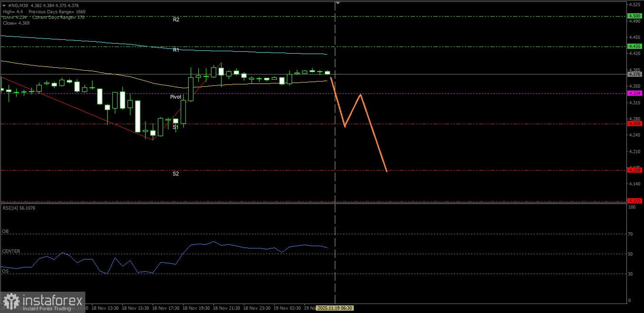Click the red 4.168 price marker
This screenshot has height=313, width=644.
pos(634,170)
